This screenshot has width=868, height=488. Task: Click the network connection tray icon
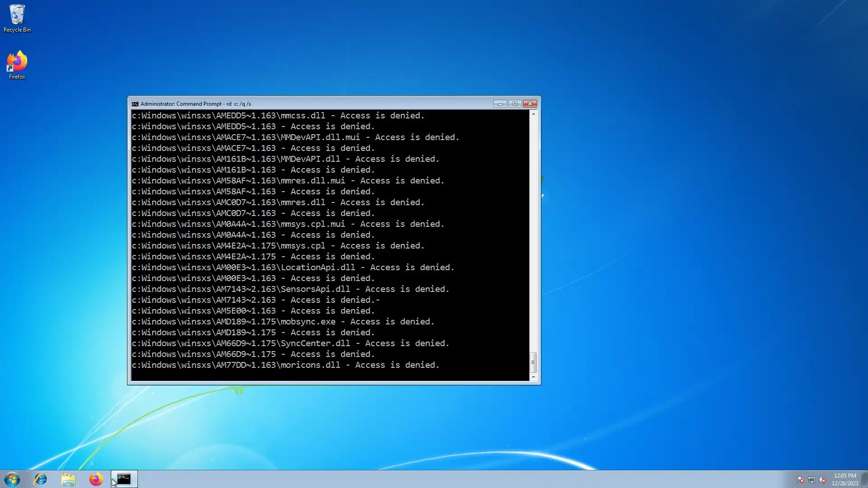(811, 480)
